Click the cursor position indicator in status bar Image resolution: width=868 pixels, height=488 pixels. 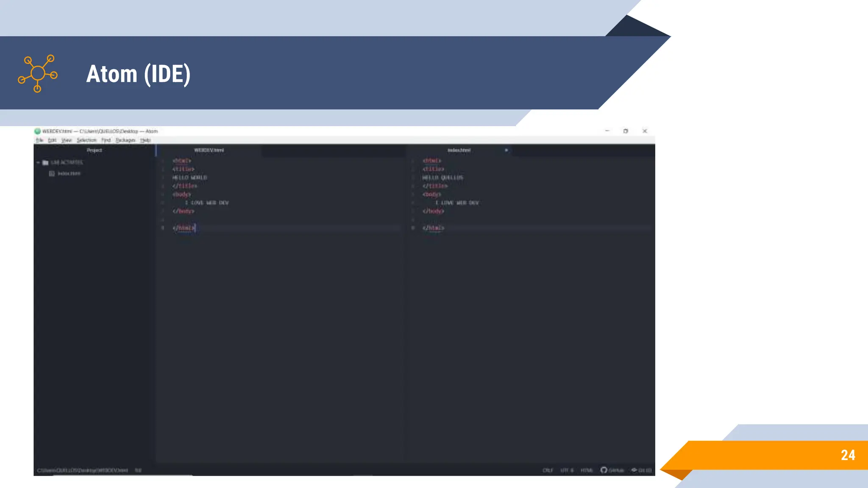[138, 470]
